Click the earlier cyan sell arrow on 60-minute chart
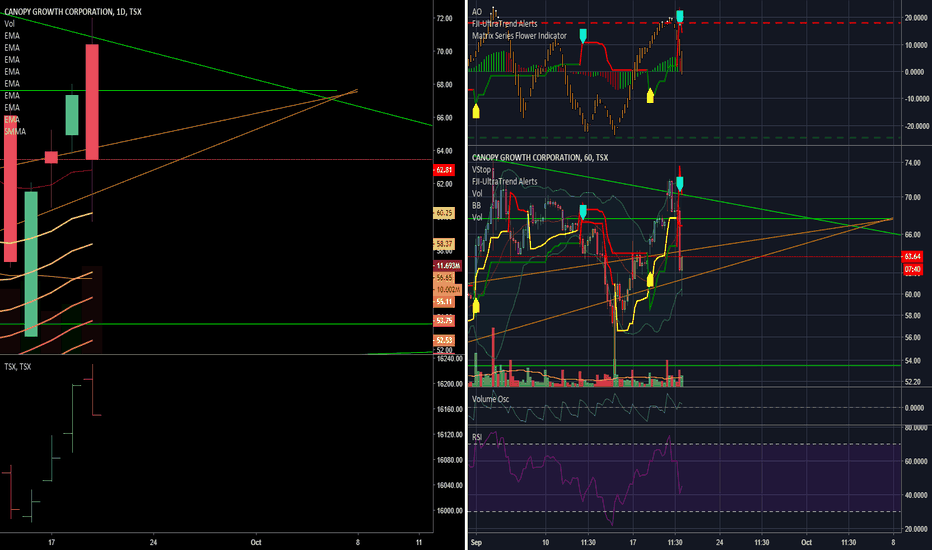The width and height of the screenshot is (932, 550). point(583,212)
